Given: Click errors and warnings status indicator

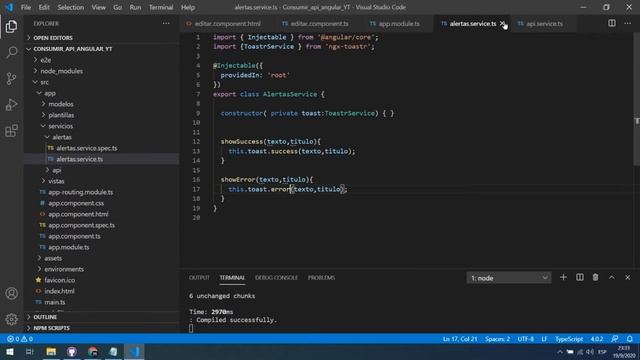Looking at the screenshot, I should 20,339.
